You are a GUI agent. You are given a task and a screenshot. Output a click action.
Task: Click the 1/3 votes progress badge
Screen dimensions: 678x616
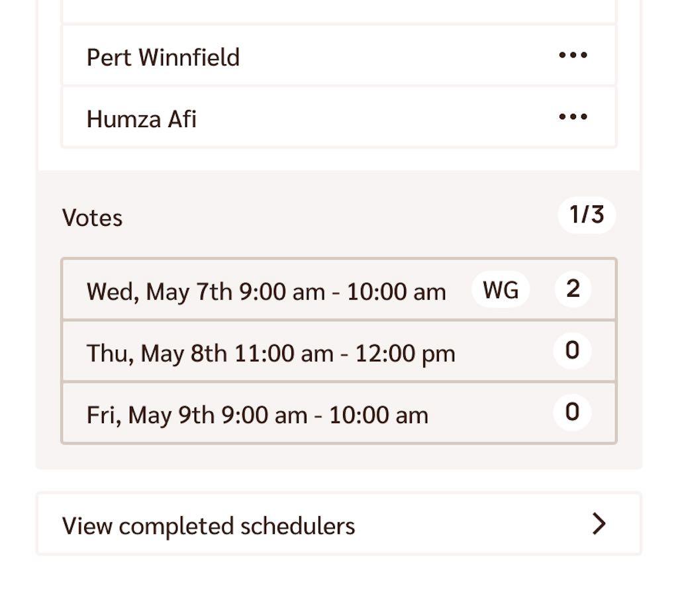click(587, 215)
